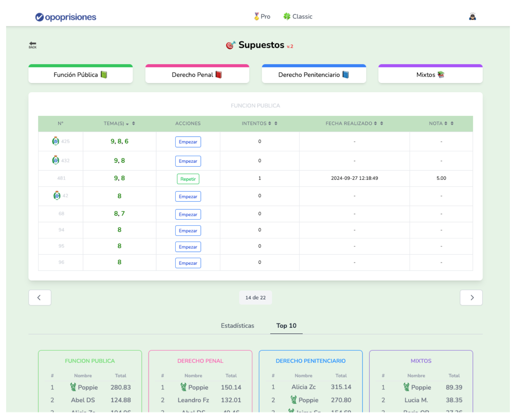Click Lucia M. in Mixtos ranking

click(x=416, y=400)
